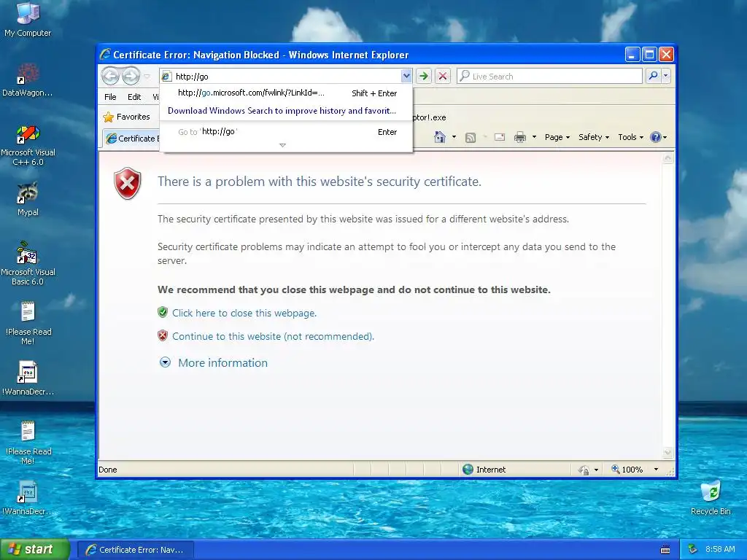Choose the Go to 'http://go' entry
747x560 pixels.
click(286, 132)
